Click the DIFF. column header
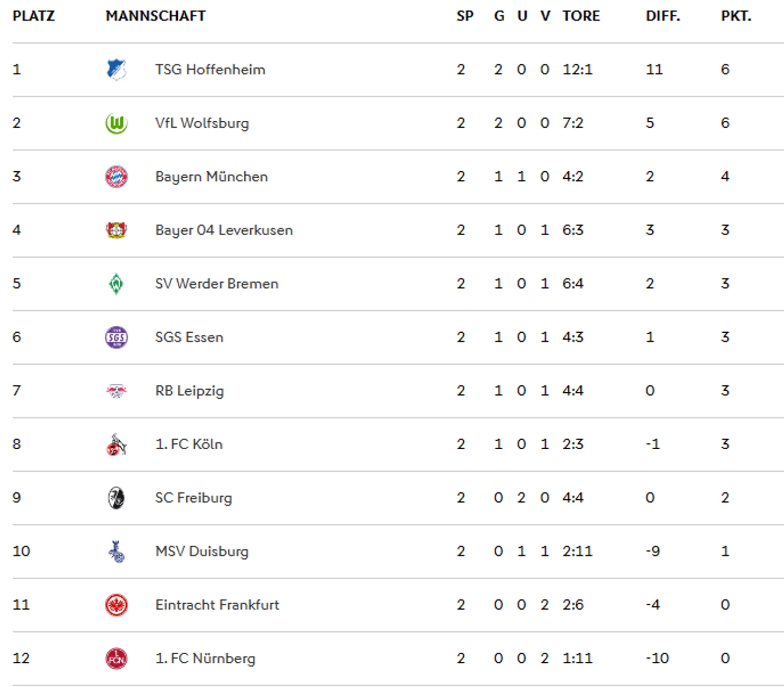The height and width of the screenshot is (687, 784). 663,16
